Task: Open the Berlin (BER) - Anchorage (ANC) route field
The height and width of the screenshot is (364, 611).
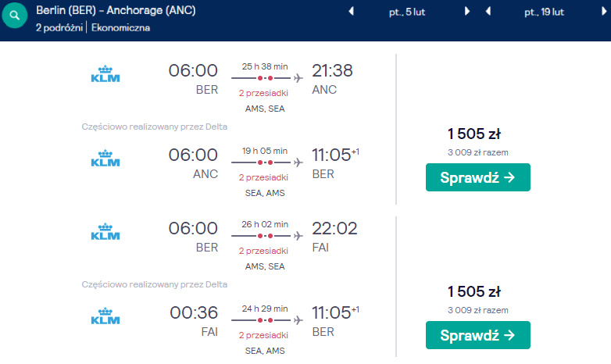Action: pos(116,10)
